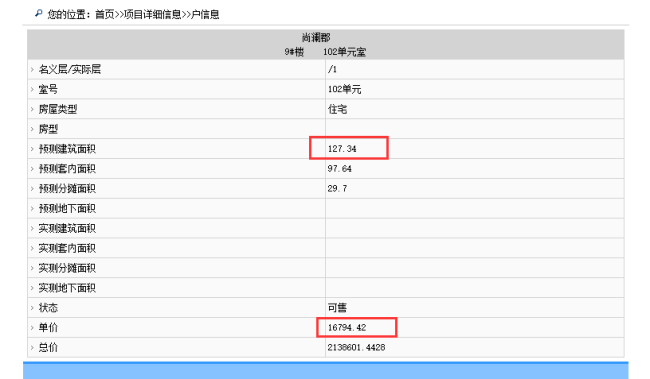Image resolution: width=650 pixels, height=379 pixels.
Task: Select the 2138601.4428 total price value
Action: click(357, 347)
